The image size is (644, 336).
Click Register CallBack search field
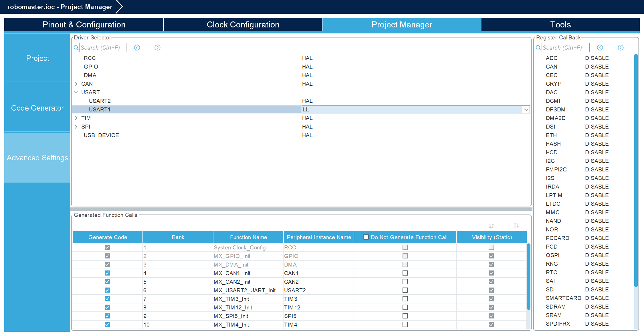point(565,48)
